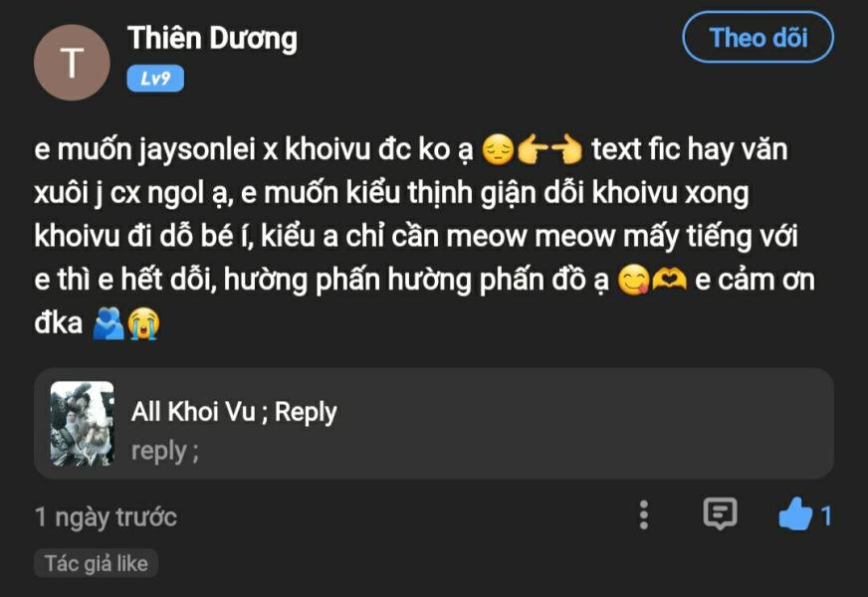The image size is (868, 597).
Task: Click the like count number beside thumbs-up
Action: tap(826, 516)
